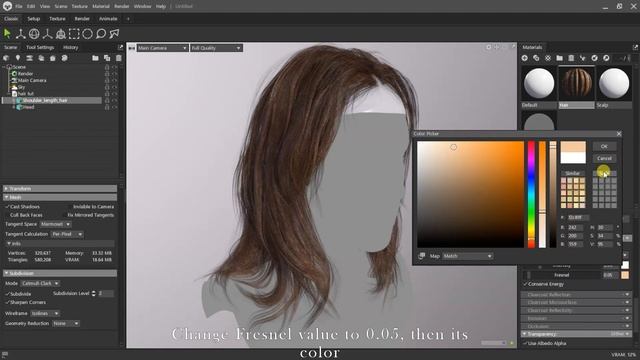Open the Main Camera viewport dropdown
The width and height of the screenshot is (640, 360).
(x=162, y=48)
